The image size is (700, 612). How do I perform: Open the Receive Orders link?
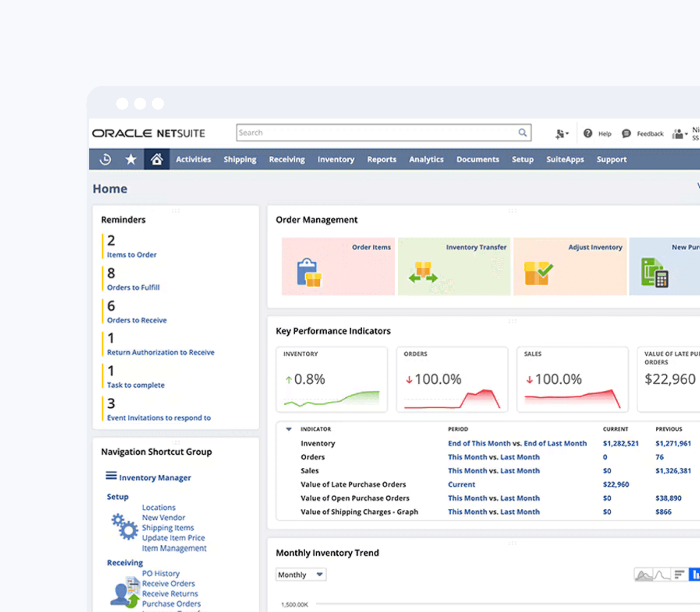[168, 584]
